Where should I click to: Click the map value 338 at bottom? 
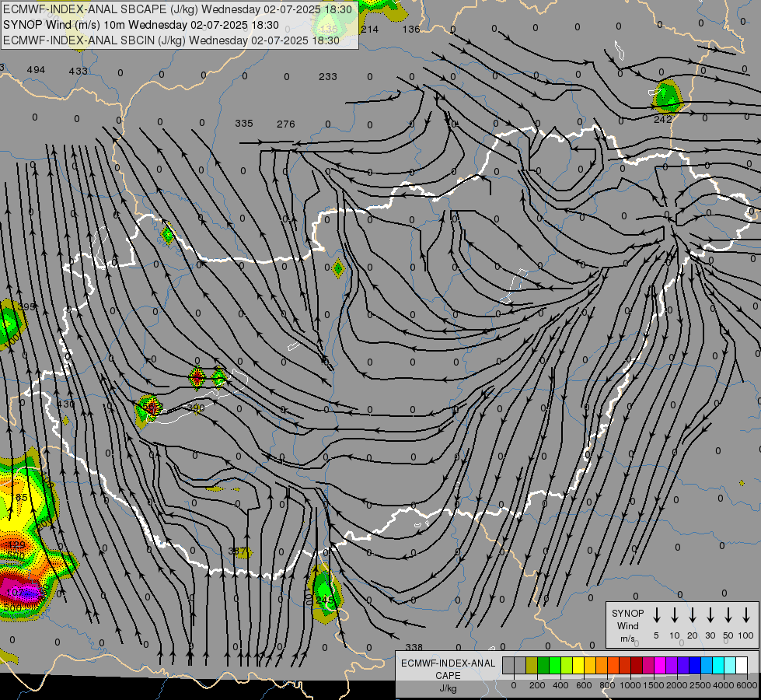(x=414, y=648)
